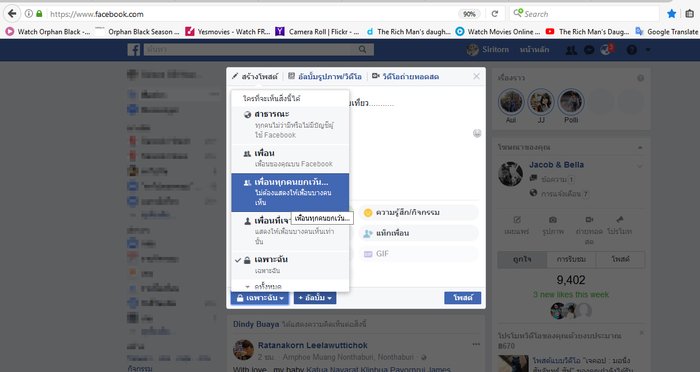Click the emoji smiley in post box
The image size is (700, 372).
click(477, 133)
